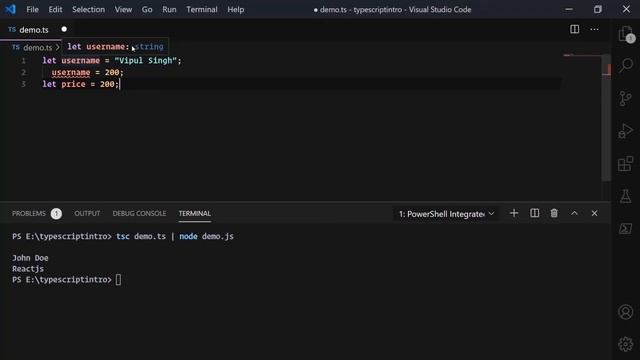
Task: Kill terminal with trash icon
Action: pyautogui.click(x=554, y=213)
